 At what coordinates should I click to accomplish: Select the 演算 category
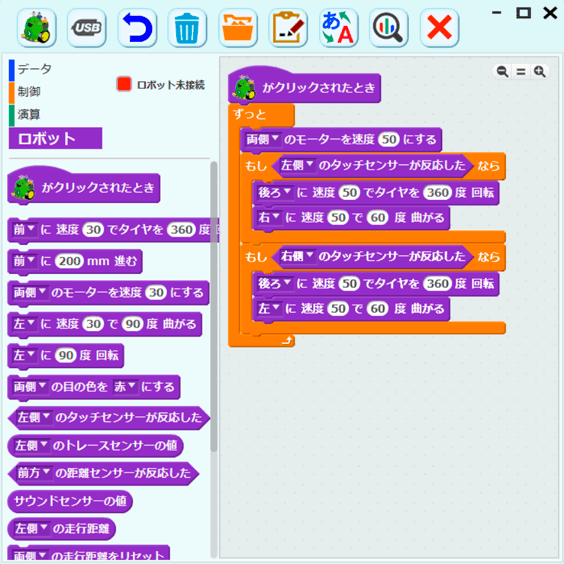(29, 114)
